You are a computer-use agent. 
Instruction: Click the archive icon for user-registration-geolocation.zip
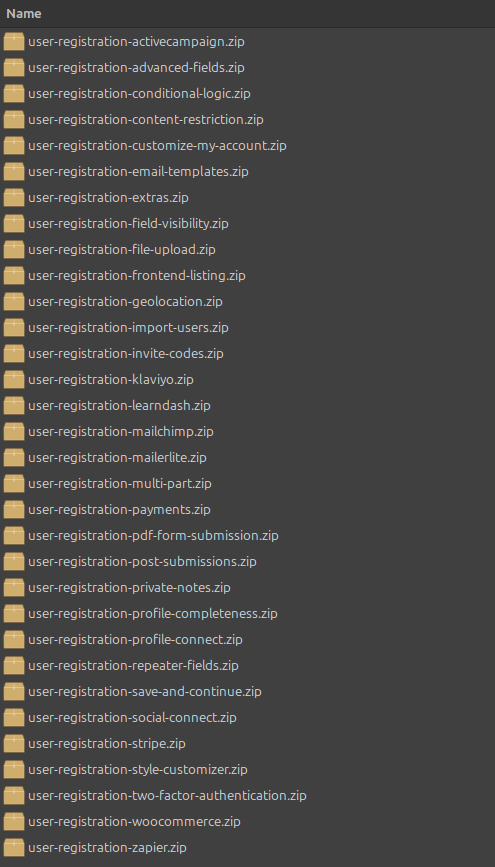tap(14, 301)
